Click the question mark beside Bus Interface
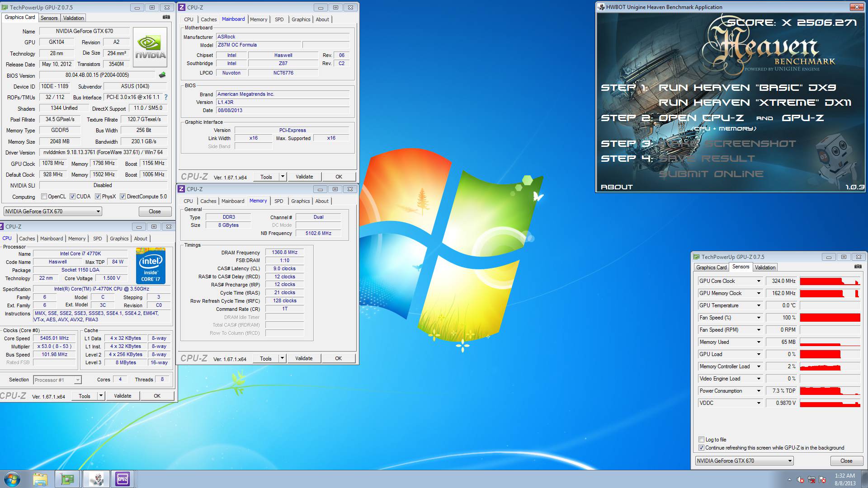The height and width of the screenshot is (488, 868). [x=166, y=97]
